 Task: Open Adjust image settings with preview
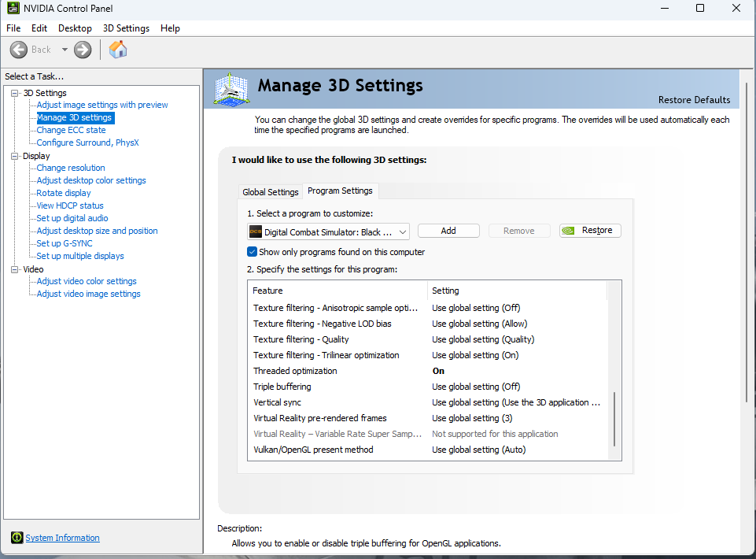pos(102,105)
